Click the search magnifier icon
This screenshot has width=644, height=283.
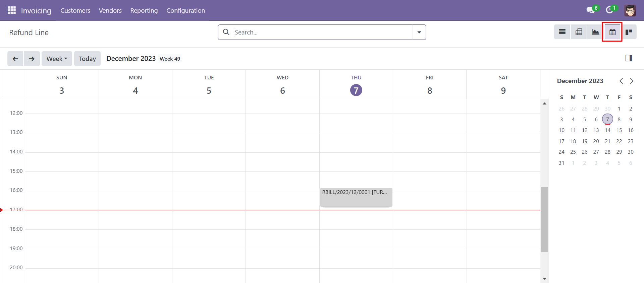click(x=226, y=32)
